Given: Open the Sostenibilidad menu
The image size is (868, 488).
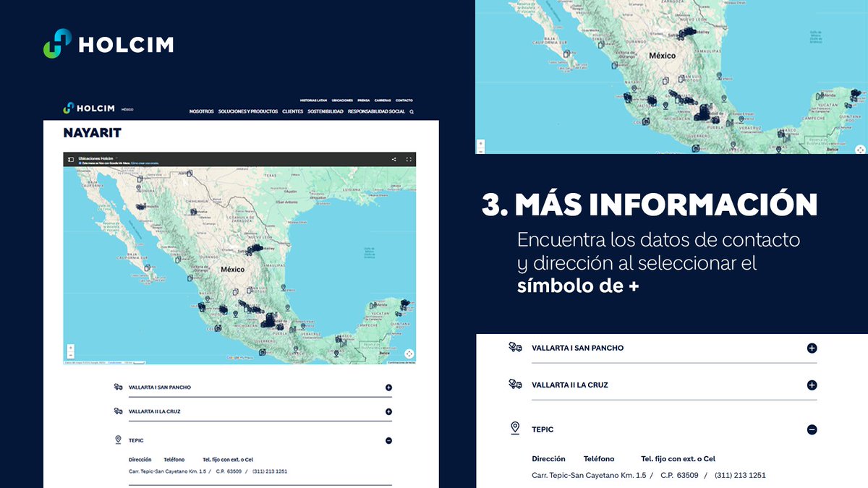Looking at the screenshot, I should click(325, 112).
